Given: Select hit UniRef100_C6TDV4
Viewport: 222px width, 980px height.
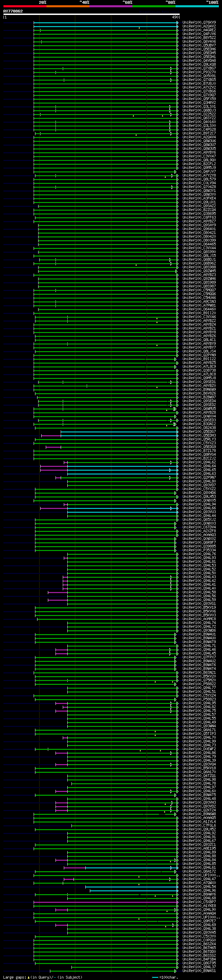Looking at the screenshot, I should click(199, 527).
